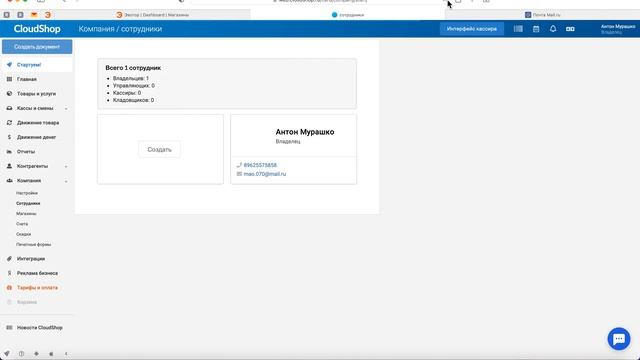Expand the Контрагенты submenu arrow

(x=66, y=167)
